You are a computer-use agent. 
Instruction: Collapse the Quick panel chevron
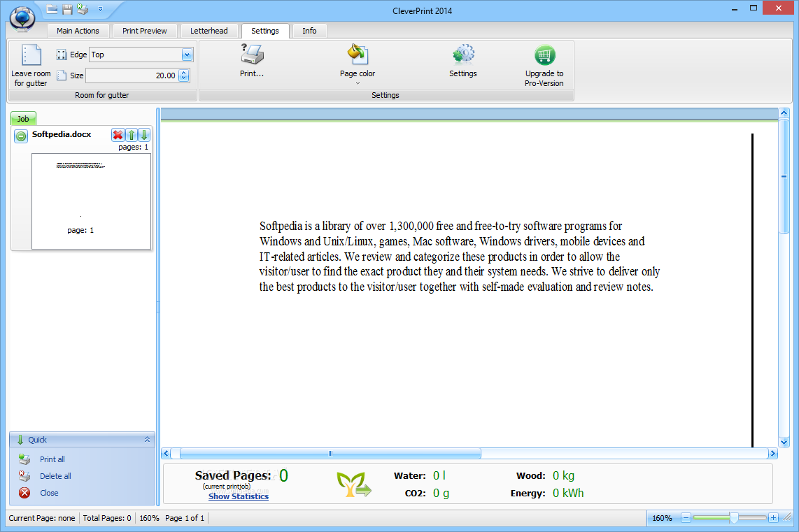tap(147, 439)
